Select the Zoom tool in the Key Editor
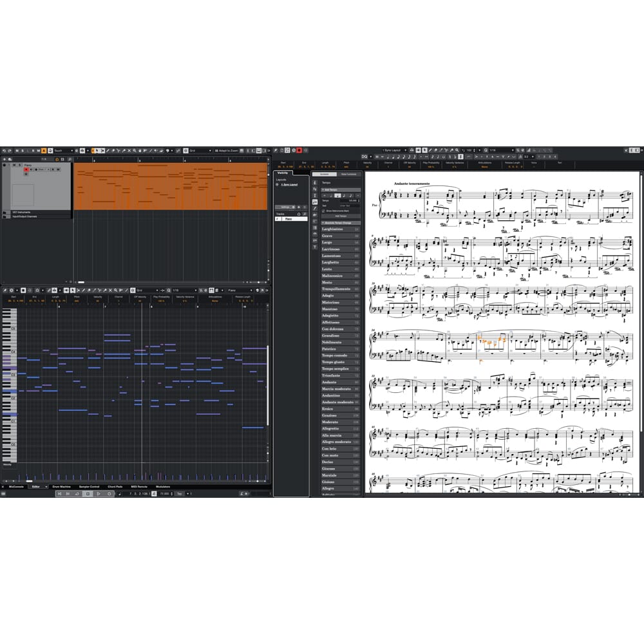This screenshot has width=644, height=644. tap(116, 290)
